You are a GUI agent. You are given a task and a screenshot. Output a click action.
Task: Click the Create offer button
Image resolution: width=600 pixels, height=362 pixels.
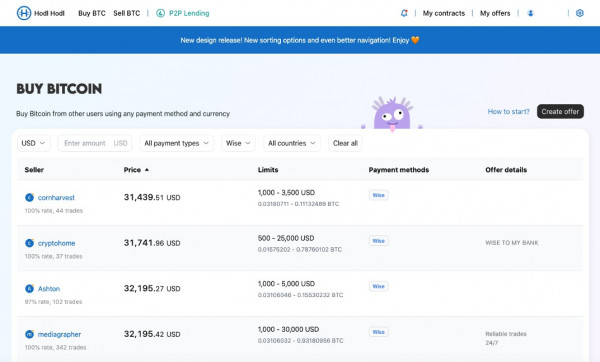pos(560,111)
